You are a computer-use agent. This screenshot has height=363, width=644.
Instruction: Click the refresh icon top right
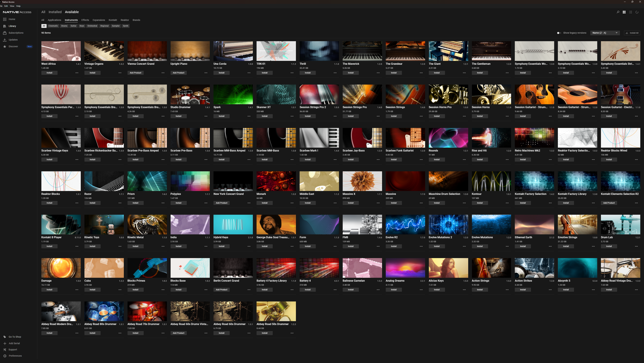tap(637, 12)
